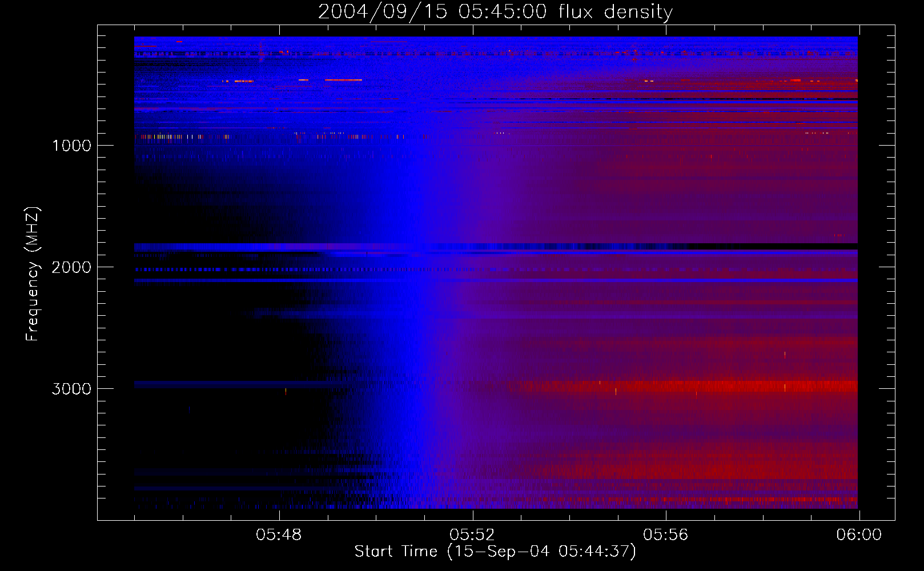Click the 1000 frequency tick label
Screen dimensions: 924x571
71,146
